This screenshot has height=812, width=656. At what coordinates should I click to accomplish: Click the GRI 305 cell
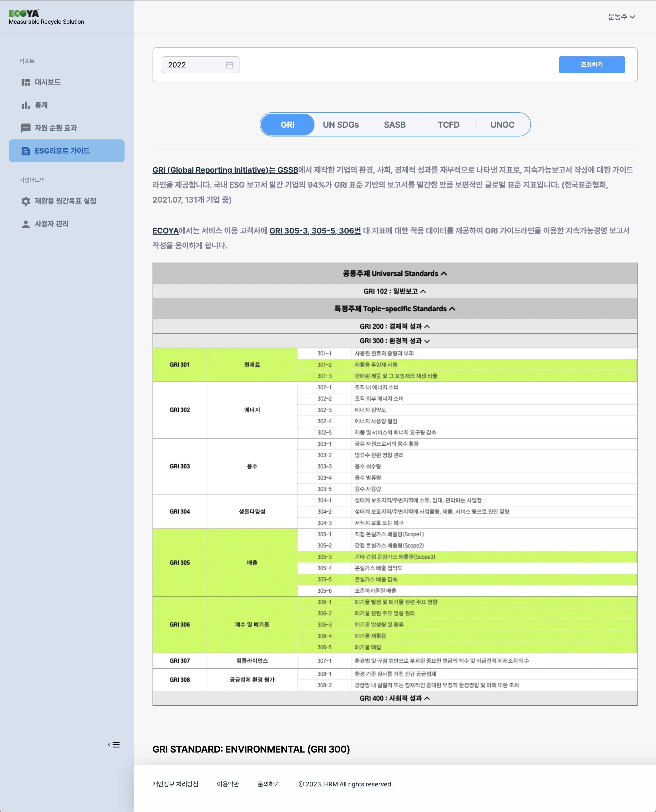click(180, 563)
